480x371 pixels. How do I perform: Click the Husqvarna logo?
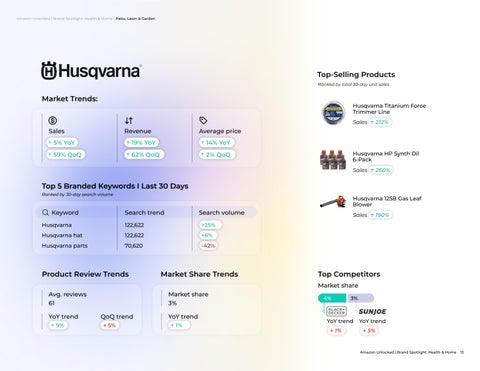(91, 71)
